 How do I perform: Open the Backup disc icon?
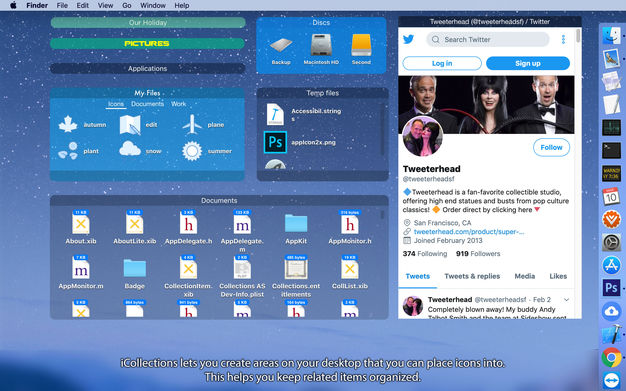(x=281, y=46)
